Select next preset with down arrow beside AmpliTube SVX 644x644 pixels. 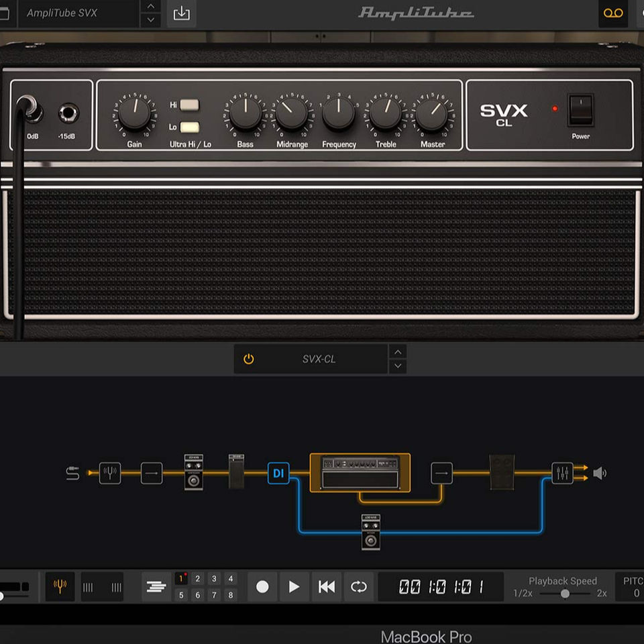151,20
